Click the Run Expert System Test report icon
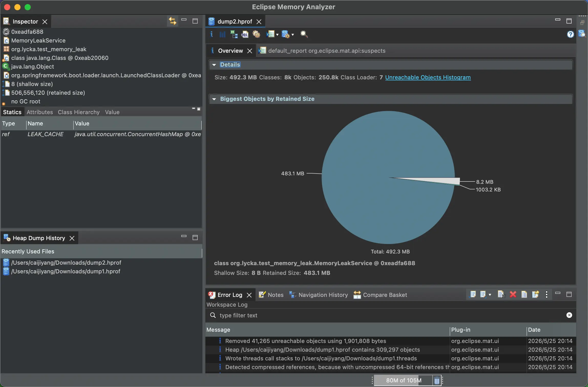Image resolution: width=588 pixels, height=387 pixels. point(270,34)
